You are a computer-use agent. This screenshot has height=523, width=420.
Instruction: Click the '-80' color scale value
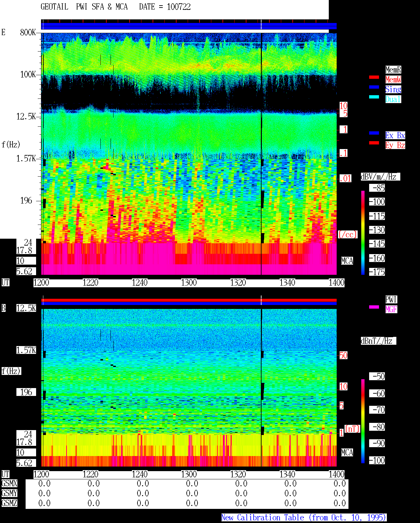click(377, 427)
